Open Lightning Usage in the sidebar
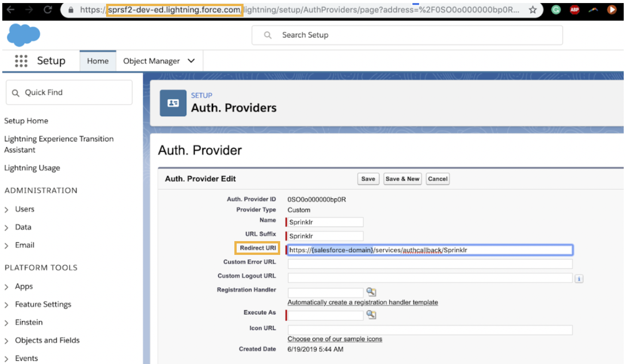Viewport: 626px width, 364px height. point(32,168)
